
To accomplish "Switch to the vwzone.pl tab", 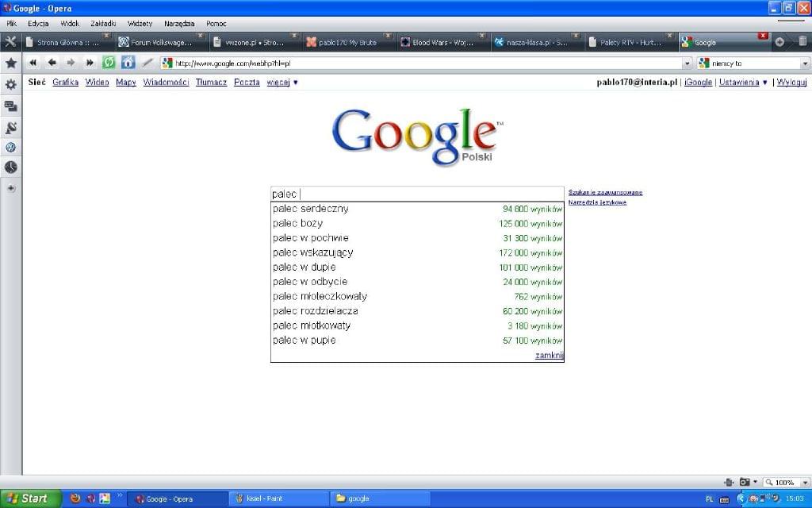I will [255, 42].
